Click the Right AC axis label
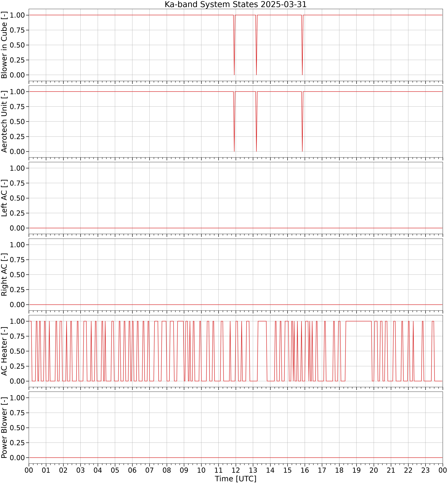This screenshot has height=484, width=448. pyautogui.click(x=4, y=275)
